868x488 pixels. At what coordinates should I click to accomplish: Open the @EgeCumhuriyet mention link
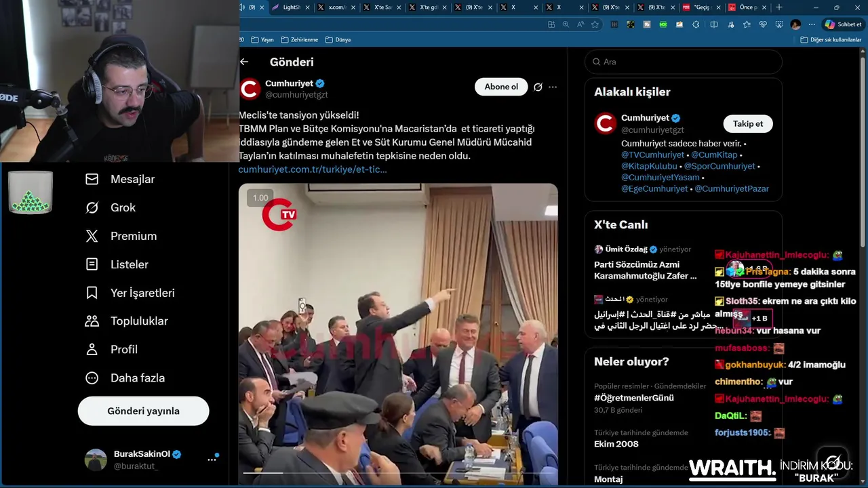coord(654,189)
